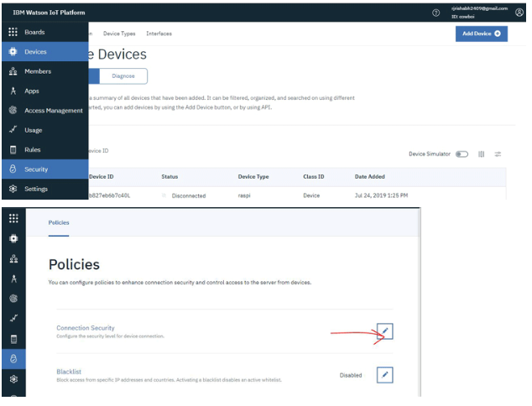This screenshot has width=532, height=406.
Task: Select the Policies tab
Action: click(x=57, y=222)
